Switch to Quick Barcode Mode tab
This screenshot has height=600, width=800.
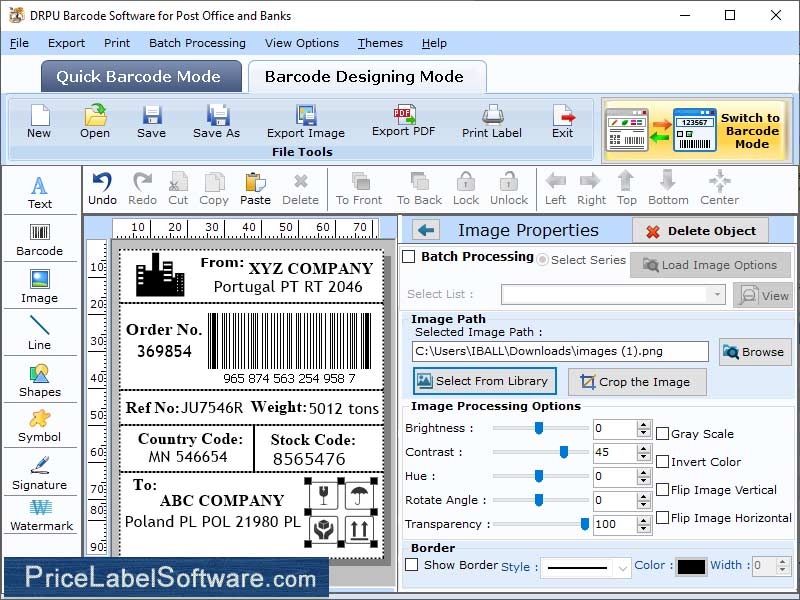(x=140, y=76)
